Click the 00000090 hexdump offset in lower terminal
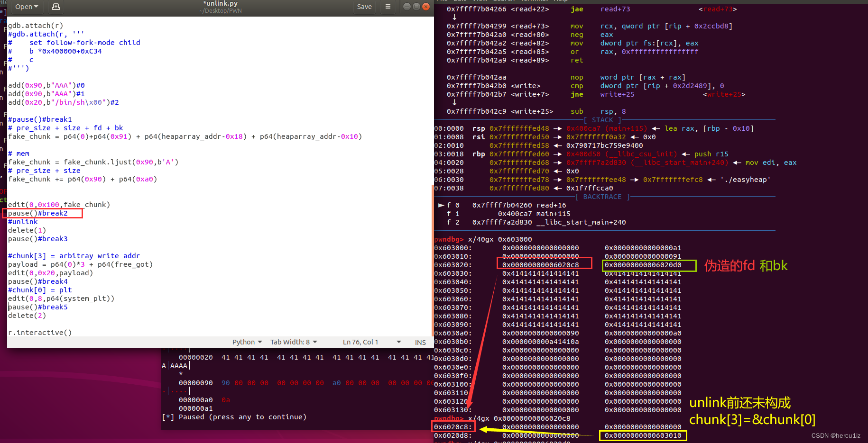Viewport: 868px width, 443px height. tap(195, 383)
